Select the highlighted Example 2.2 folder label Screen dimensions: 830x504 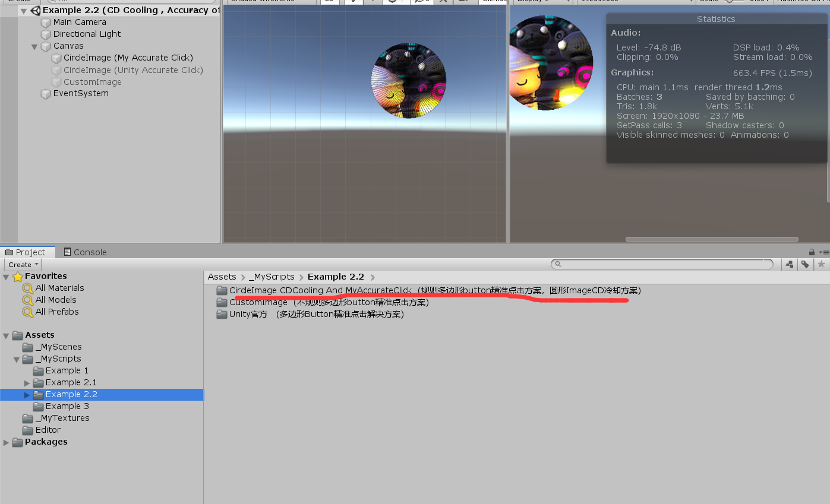[71, 395]
